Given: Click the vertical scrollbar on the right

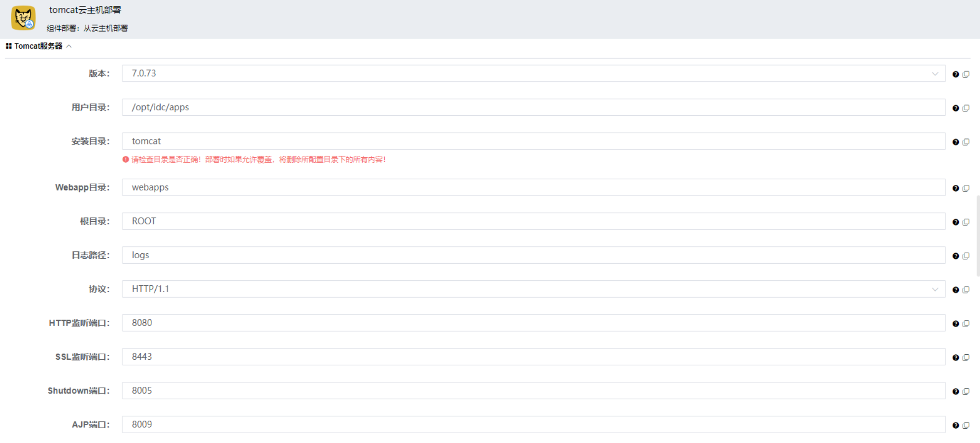Looking at the screenshot, I should point(978,236).
